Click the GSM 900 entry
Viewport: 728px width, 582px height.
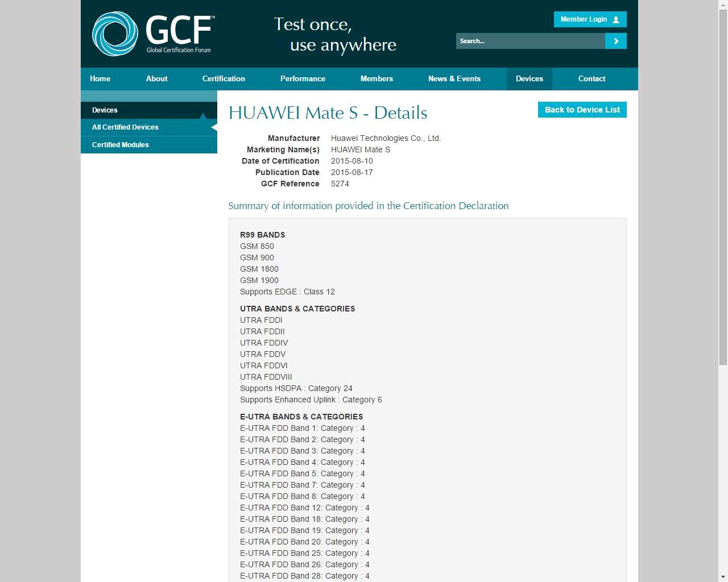(257, 257)
